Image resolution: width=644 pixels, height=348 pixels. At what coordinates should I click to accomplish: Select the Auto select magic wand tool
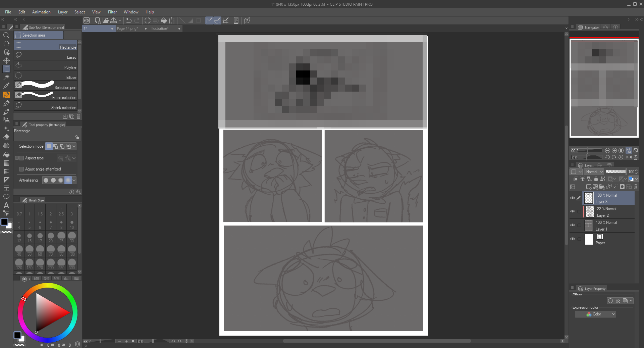6,77
